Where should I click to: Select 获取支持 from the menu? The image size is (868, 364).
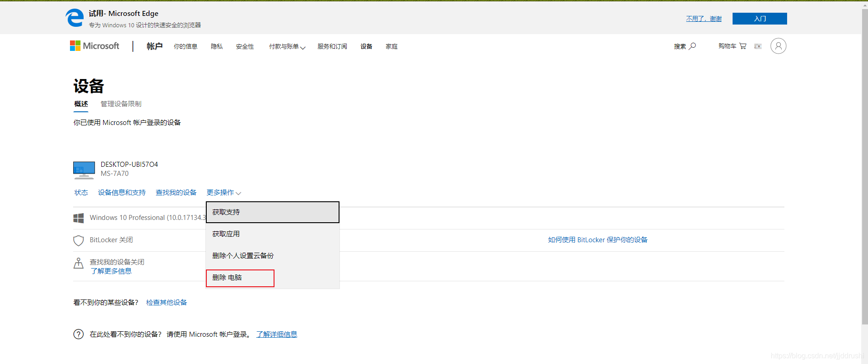pyautogui.click(x=273, y=212)
